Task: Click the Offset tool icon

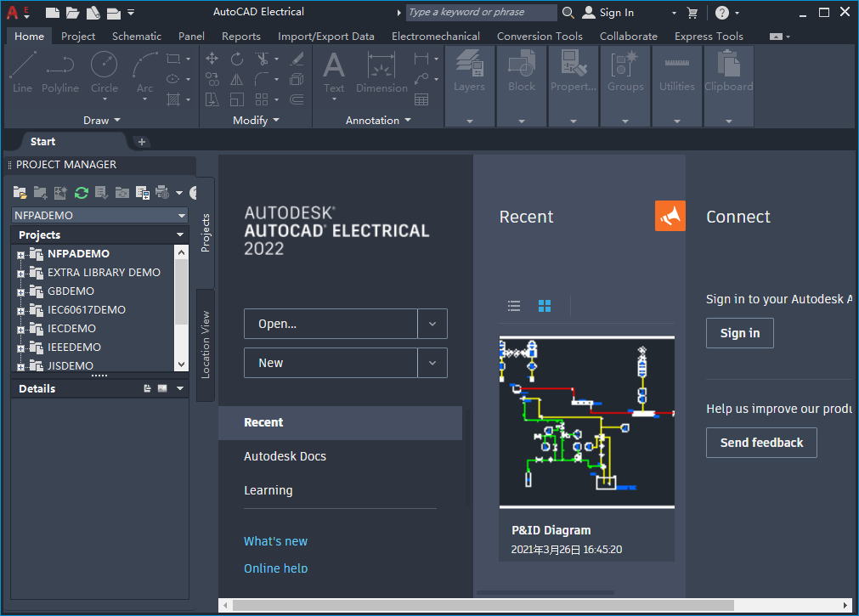Action: tap(297, 99)
